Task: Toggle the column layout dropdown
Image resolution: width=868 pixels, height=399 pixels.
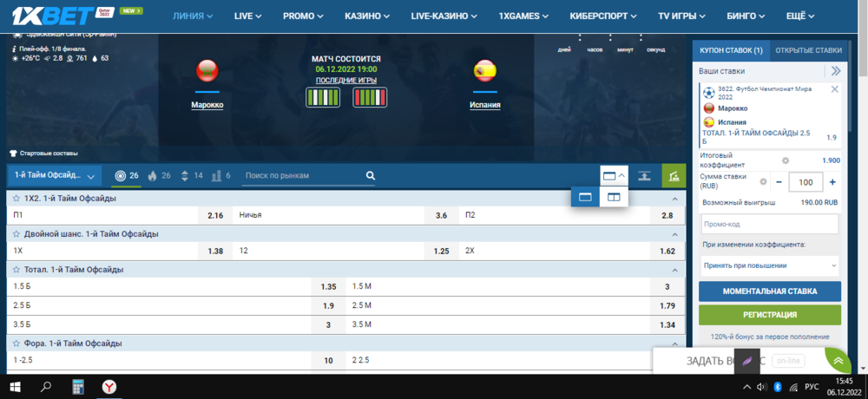Action: tap(614, 176)
